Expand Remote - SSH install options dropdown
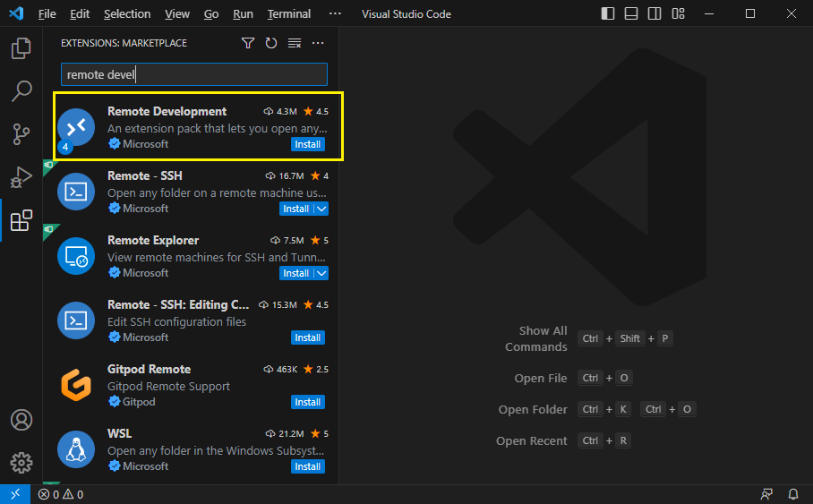 point(321,209)
